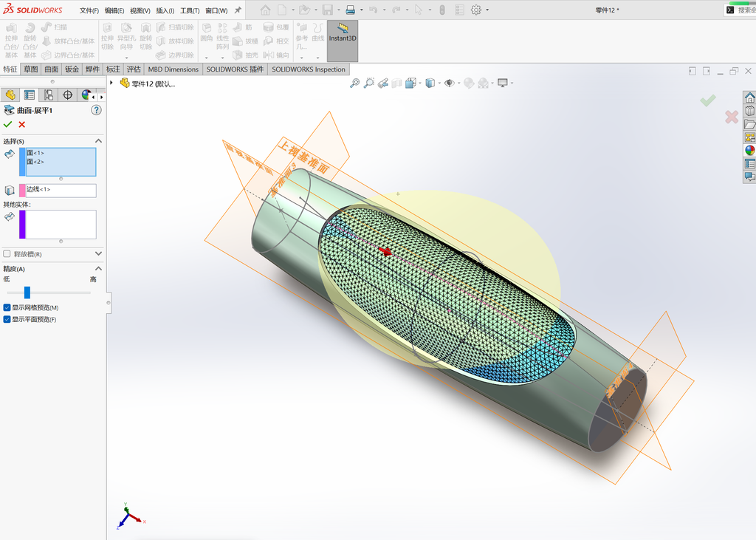Screen dimensions: 756x540
Task: Switch to the 草图 tab
Action: tap(31, 69)
